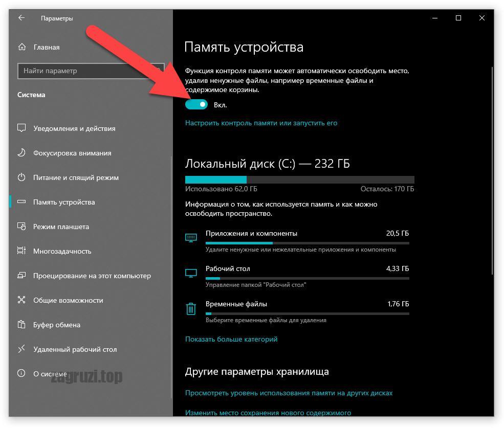Click the Многозадачность multitasking icon
The height and width of the screenshot is (428, 504).
(21, 251)
